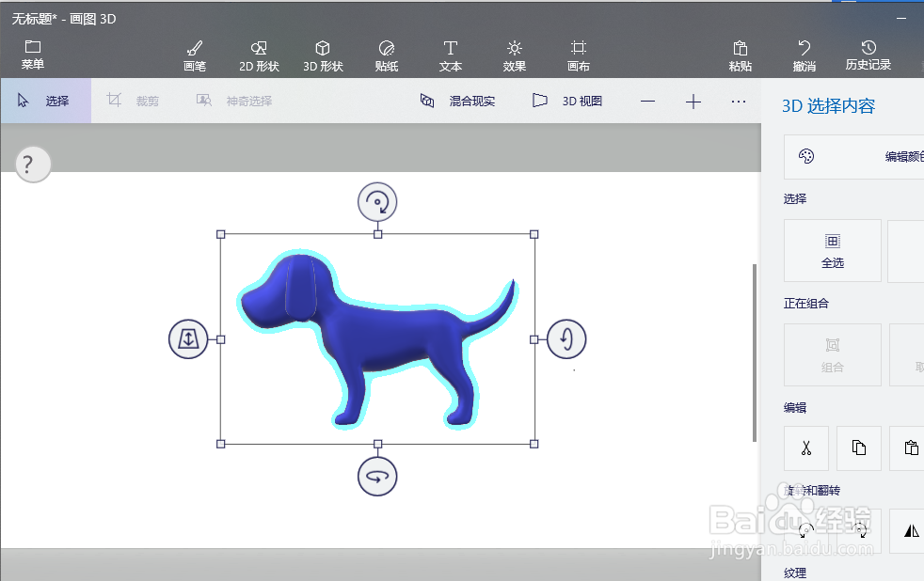Zoom out with the minus button
This screenshot has height=581, width=924.
tap(647, 102)
